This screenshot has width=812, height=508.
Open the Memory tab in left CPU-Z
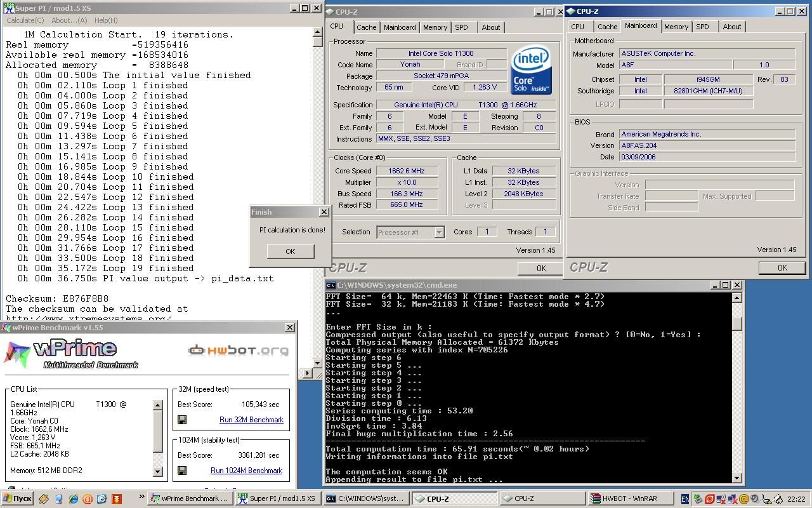click(435, 27)
